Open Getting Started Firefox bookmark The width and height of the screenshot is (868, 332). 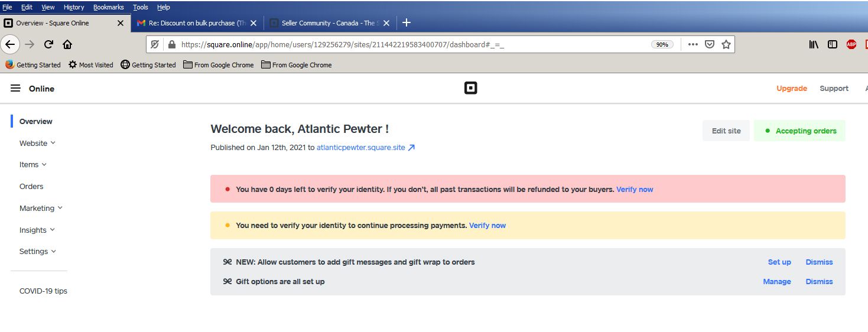33,65
